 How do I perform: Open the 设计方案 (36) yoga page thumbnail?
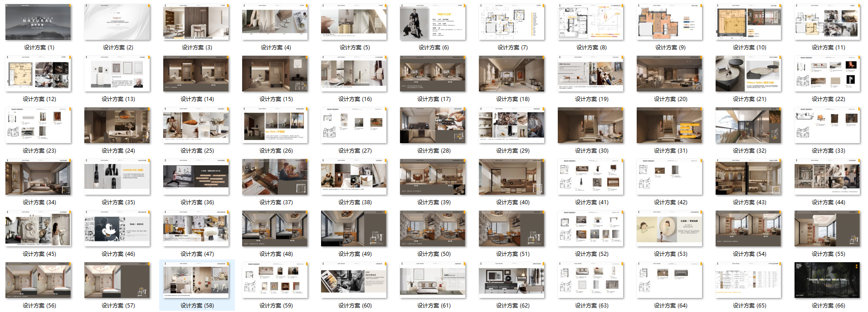tap(196, 177)
